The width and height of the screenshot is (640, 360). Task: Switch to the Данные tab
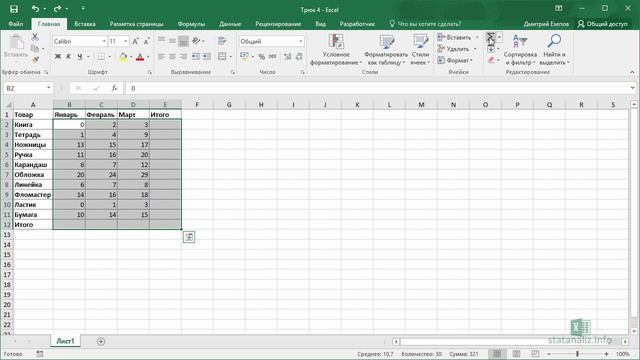[x=230, y=24]
